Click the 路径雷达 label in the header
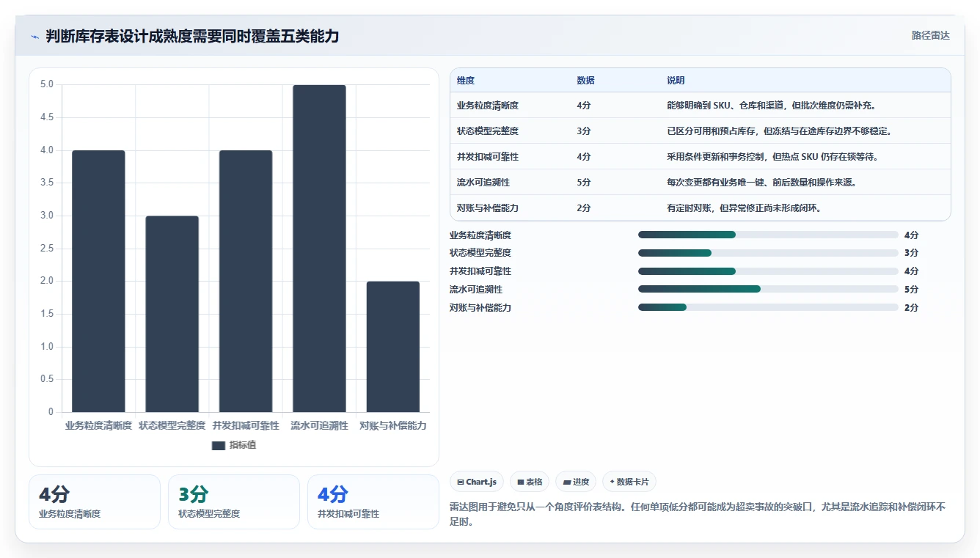Screen dimensions: 980x558 coord(930,35)
